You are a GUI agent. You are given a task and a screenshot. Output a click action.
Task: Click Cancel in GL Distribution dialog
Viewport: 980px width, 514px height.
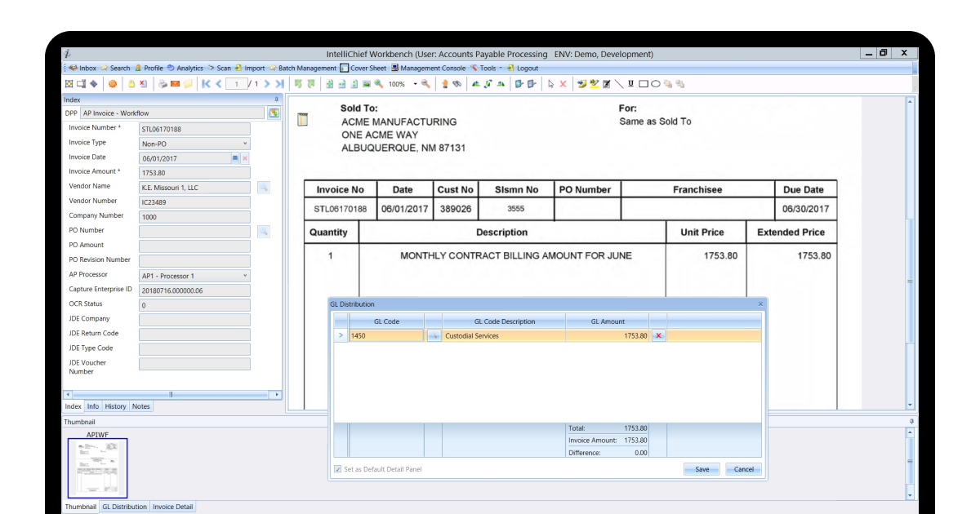tap(743, 469)
